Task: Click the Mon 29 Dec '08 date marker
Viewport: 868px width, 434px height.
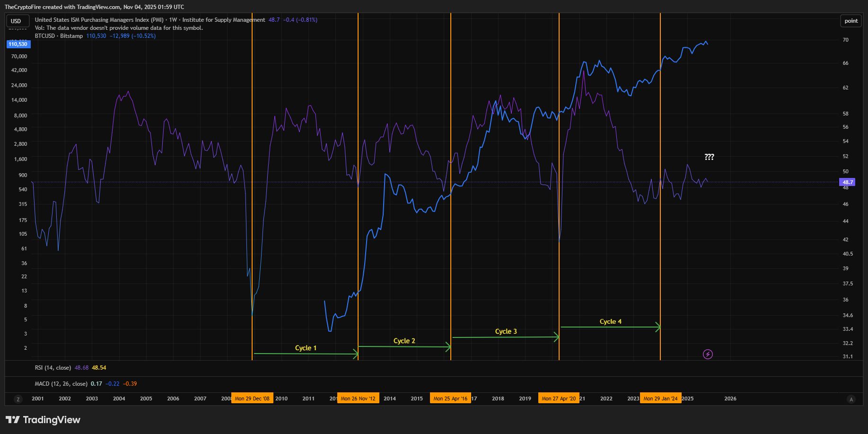Action: (252, 399)
